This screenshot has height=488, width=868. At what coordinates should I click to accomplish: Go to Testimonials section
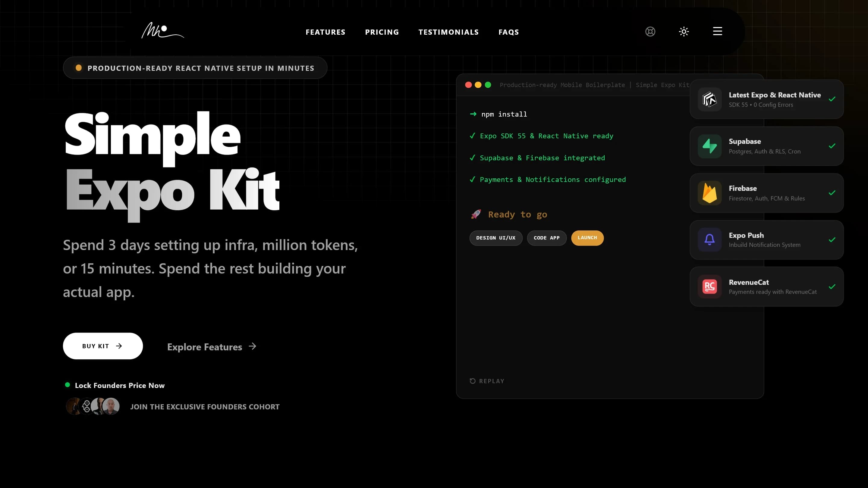(448, 32)
